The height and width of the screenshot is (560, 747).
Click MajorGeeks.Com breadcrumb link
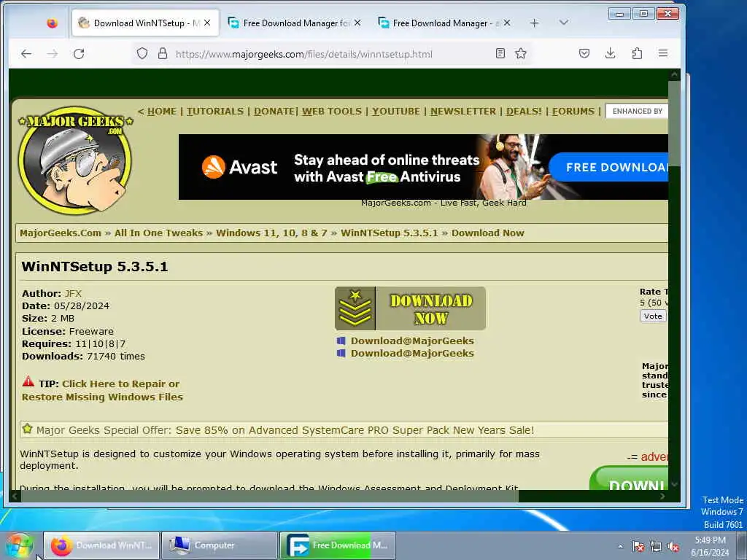pyautogui.click(x=61, y=233)
